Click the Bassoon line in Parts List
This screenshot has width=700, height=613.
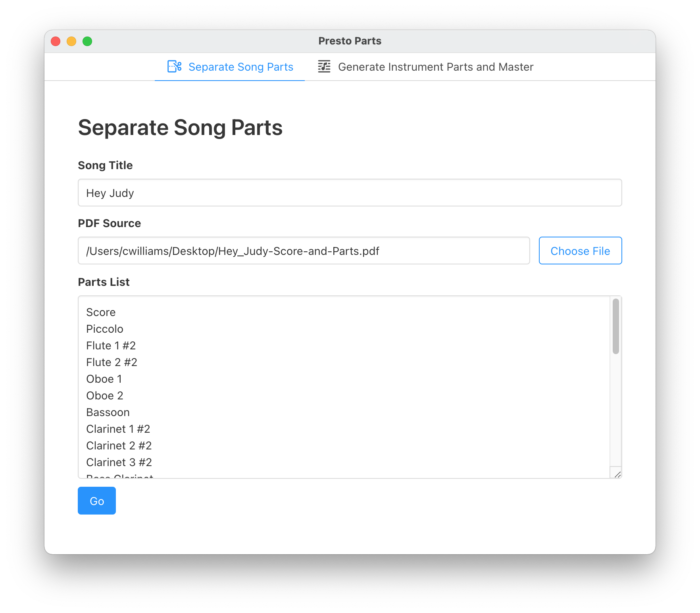click(x=108, y=413)
